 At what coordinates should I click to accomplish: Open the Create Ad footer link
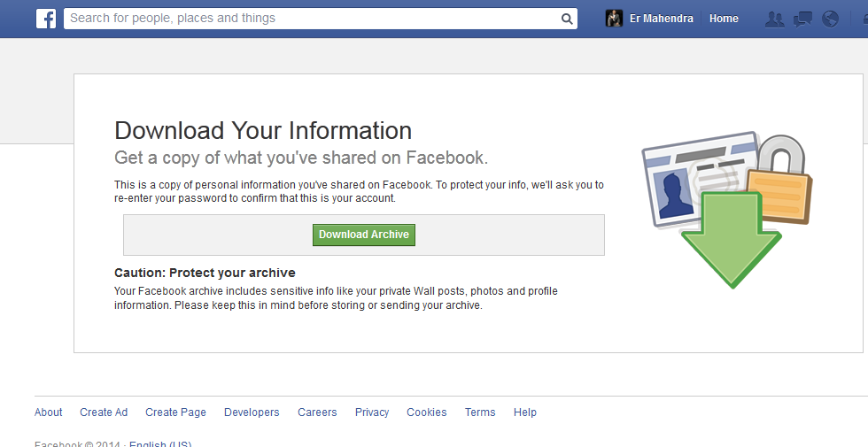104,412
